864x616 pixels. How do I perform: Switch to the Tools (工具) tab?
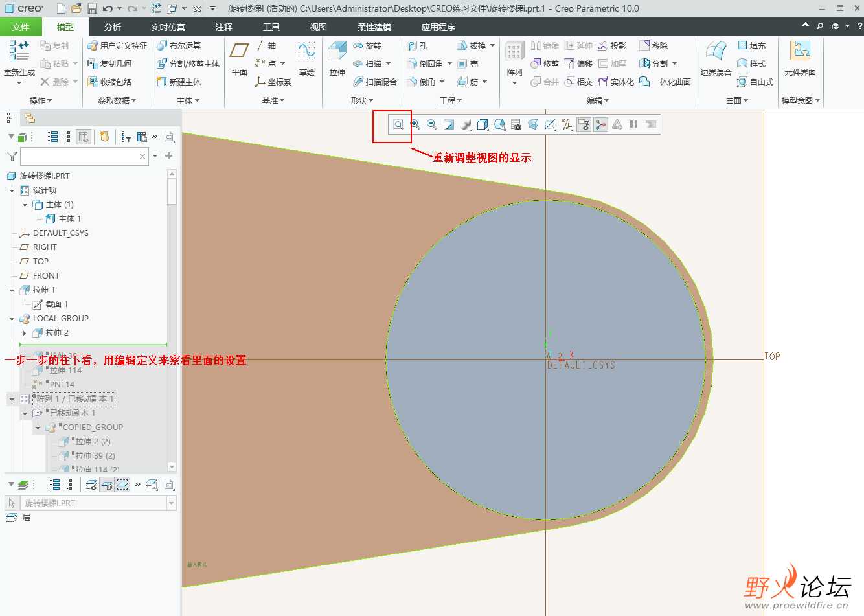(x=271, y=27)
